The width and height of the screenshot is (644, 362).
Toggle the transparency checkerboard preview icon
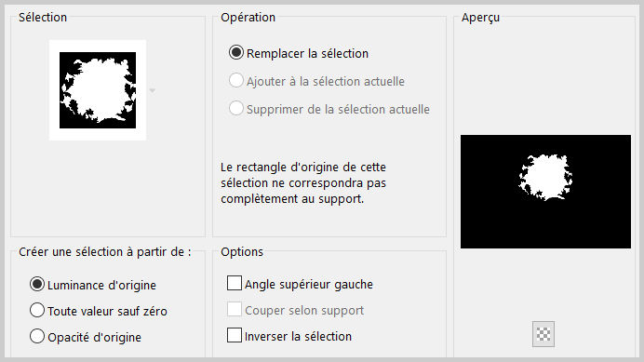(543, 334)
